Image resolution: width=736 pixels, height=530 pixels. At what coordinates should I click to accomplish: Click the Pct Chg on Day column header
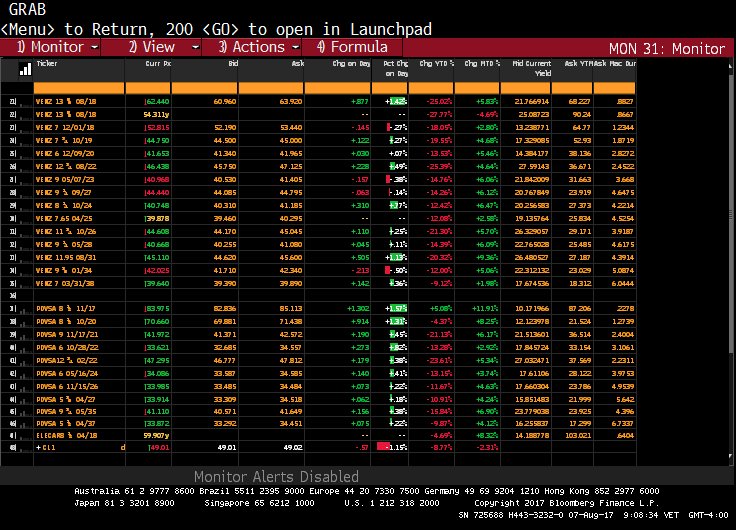tap(396, 69)
